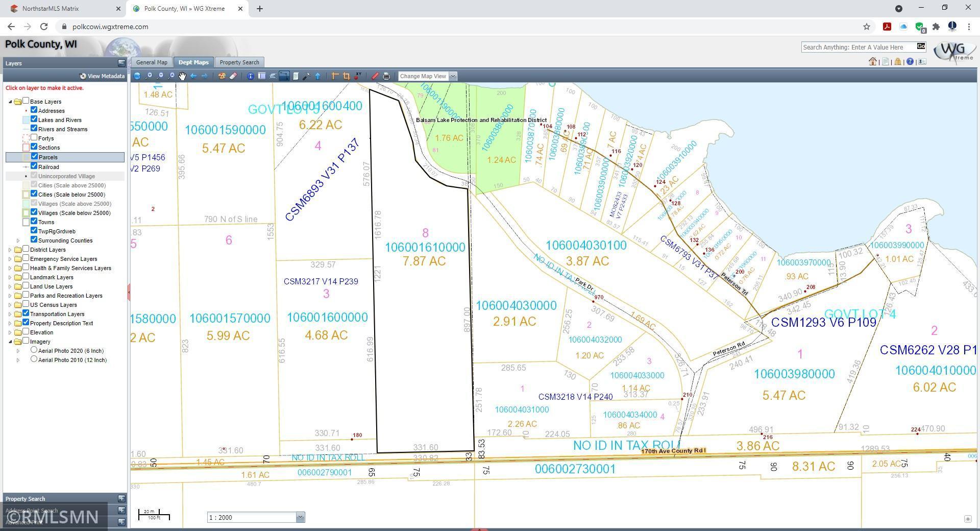Bookmark this page with star icon

[x=866, y=27]
